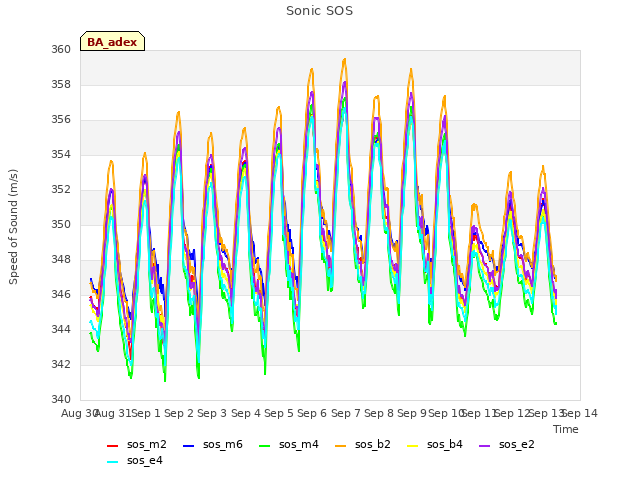Toggle the sos_e4 legend entry

pyautogui.click(x=134, y=460)
